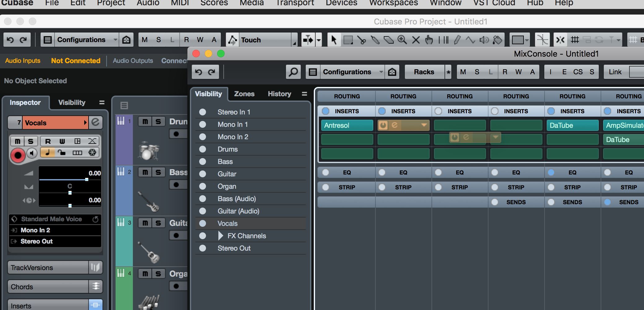Click Redo in the project window toolbar
The width and height of the screenshot is (644, 310).
24,40
